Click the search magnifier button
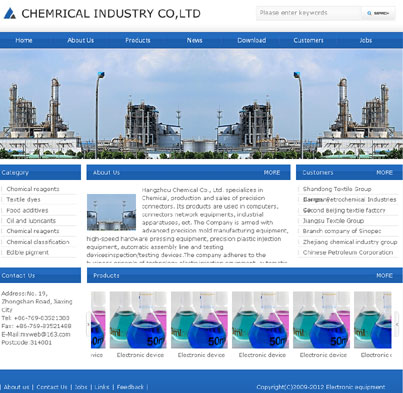This screenshot has width=403, height=393. pos(378,13)
